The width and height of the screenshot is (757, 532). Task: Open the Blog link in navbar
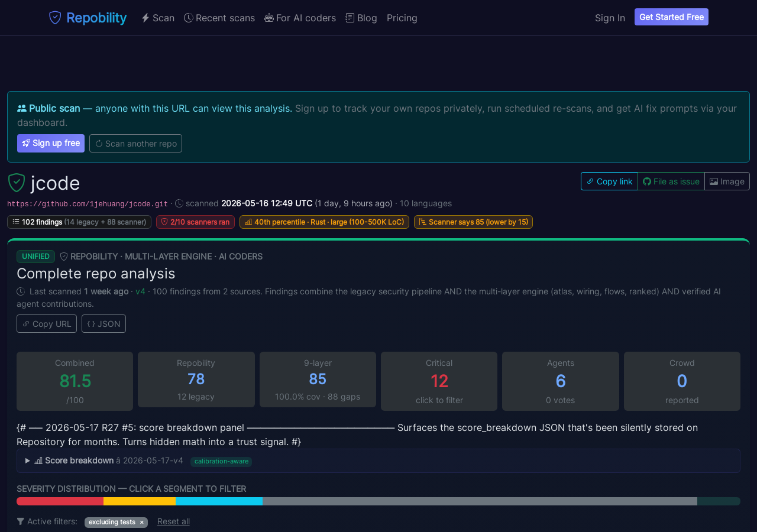click(361, 18)
